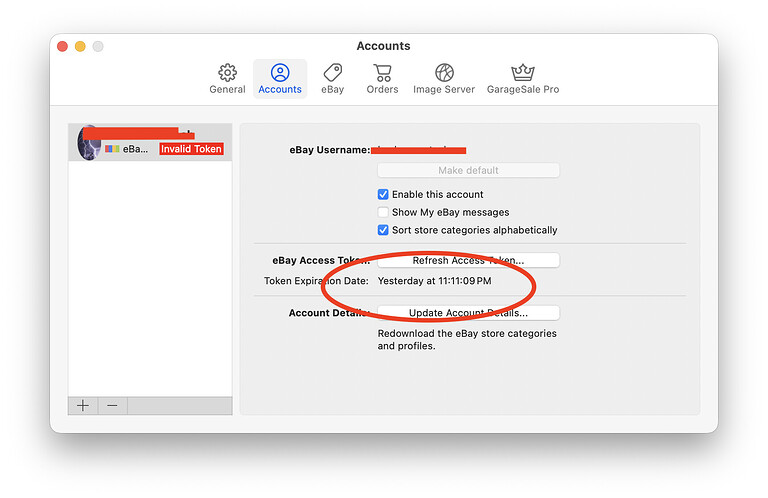Open the eBay tag preferences
This screenshot has width=768, height=498.
(333, 79)
